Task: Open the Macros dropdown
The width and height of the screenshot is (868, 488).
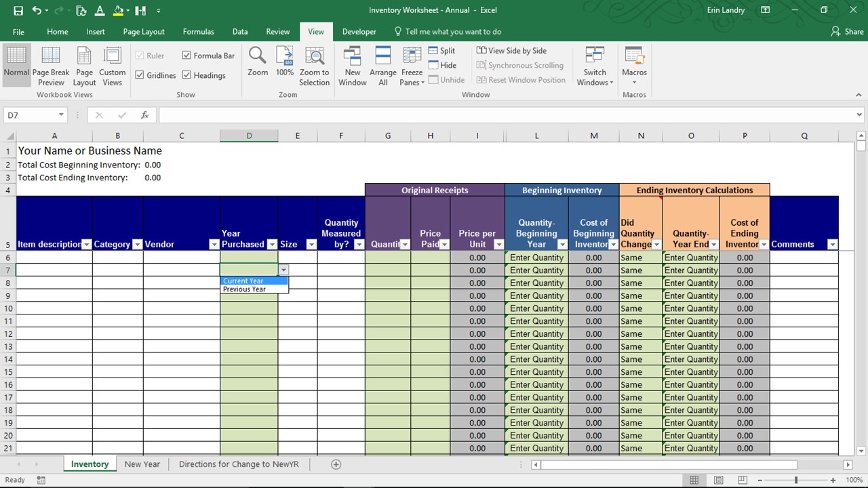Action: 634,65
